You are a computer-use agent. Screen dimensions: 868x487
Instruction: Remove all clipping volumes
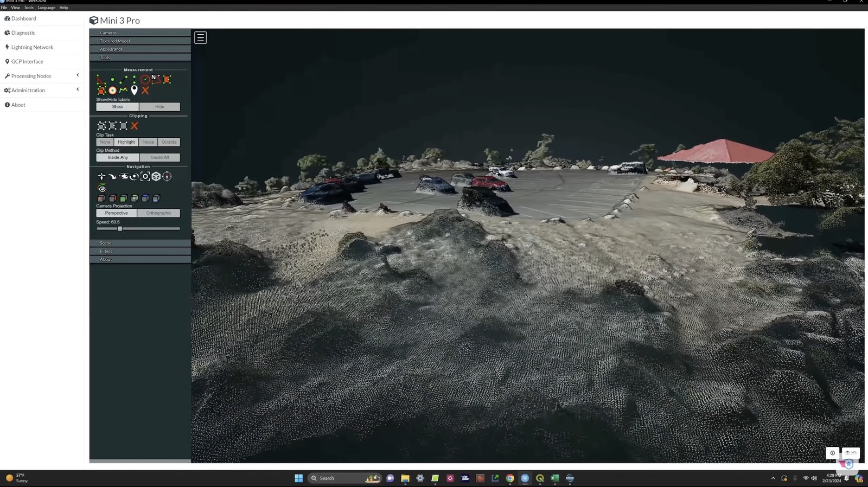point(135,126)
